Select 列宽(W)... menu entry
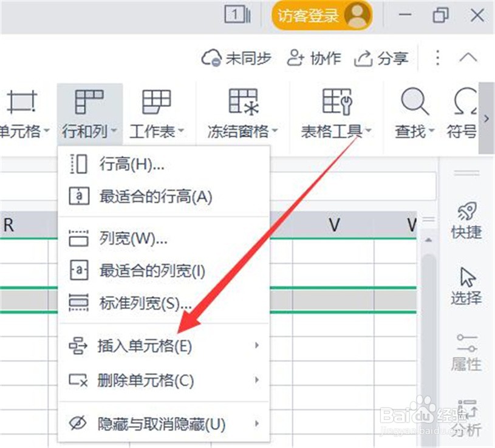This screenshot has width=495, height=448. 164,239
